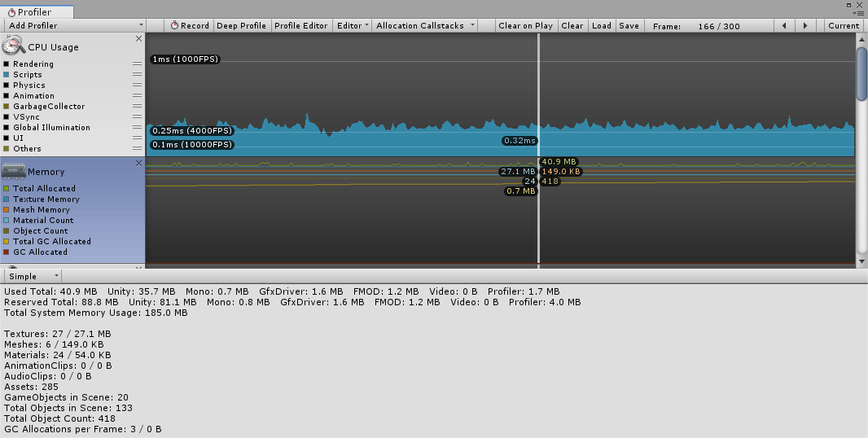Grab the Others reorder handle
Viewport: 868px width, 438px height.
[x=138, y=148]
